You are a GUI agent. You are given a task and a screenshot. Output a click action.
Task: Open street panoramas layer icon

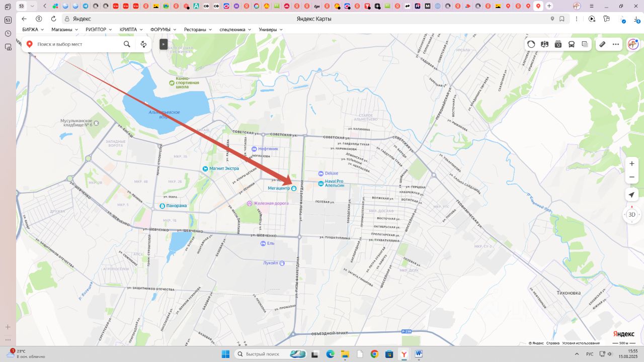544,44
